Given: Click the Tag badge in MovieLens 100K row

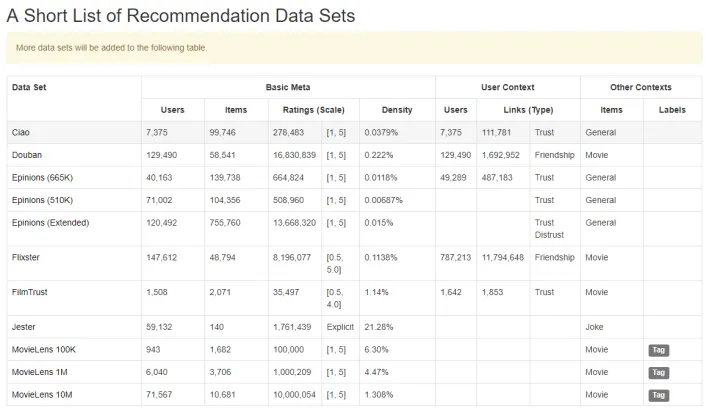Looking at the screenshot, I should click(x=658, y=350).
